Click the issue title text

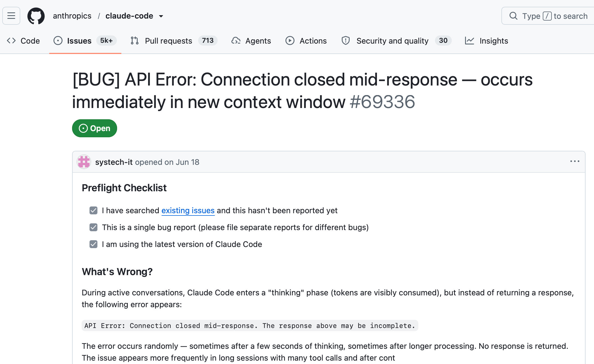click(x=302, y=91)
